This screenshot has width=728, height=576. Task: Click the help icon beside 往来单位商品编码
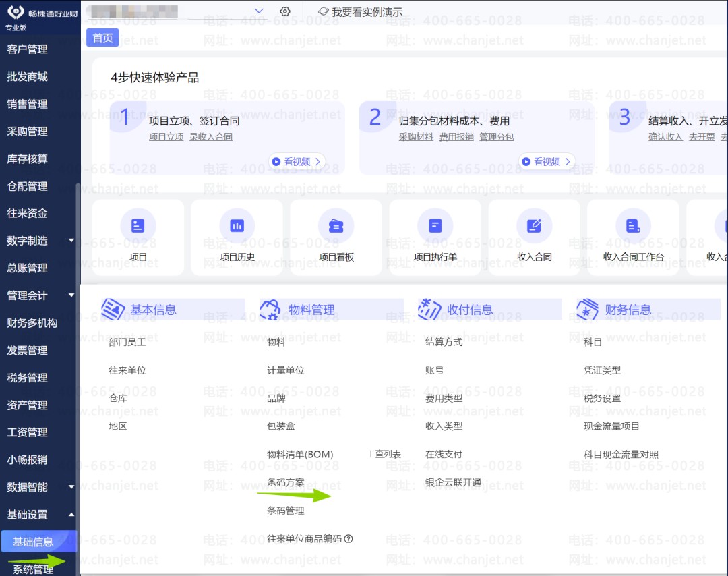click(348, 538)
